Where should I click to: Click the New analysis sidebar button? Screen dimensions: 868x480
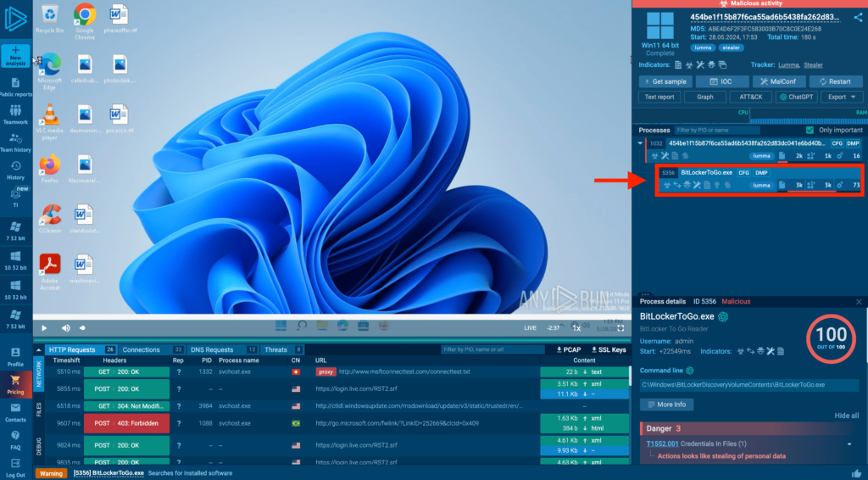coord(15,56)
